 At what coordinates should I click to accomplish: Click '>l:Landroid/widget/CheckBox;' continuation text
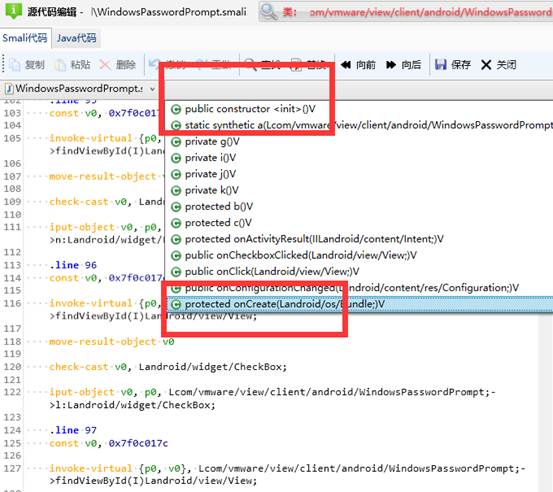coord(132,405)
